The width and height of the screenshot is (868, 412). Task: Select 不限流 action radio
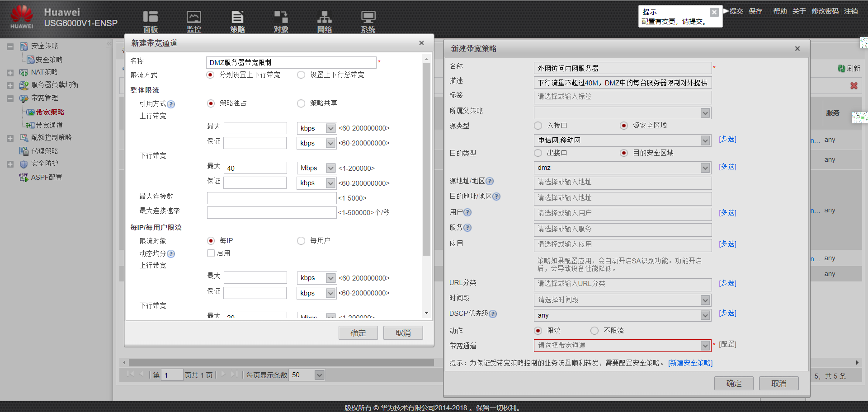pos(594,331)
